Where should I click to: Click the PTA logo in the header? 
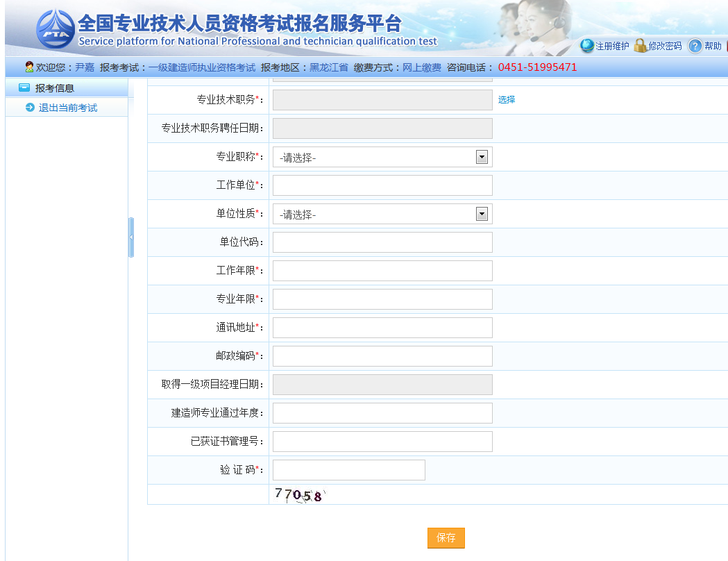coord(55,29)
